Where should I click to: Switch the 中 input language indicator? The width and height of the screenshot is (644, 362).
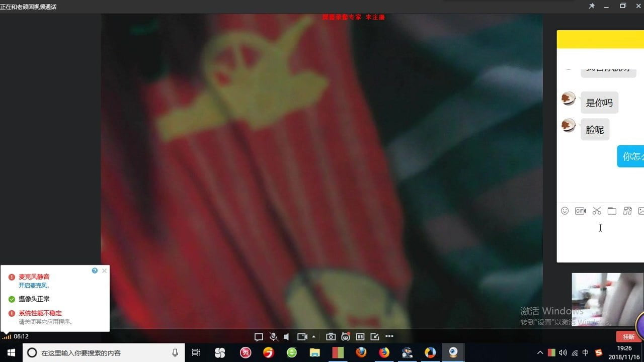586,352
